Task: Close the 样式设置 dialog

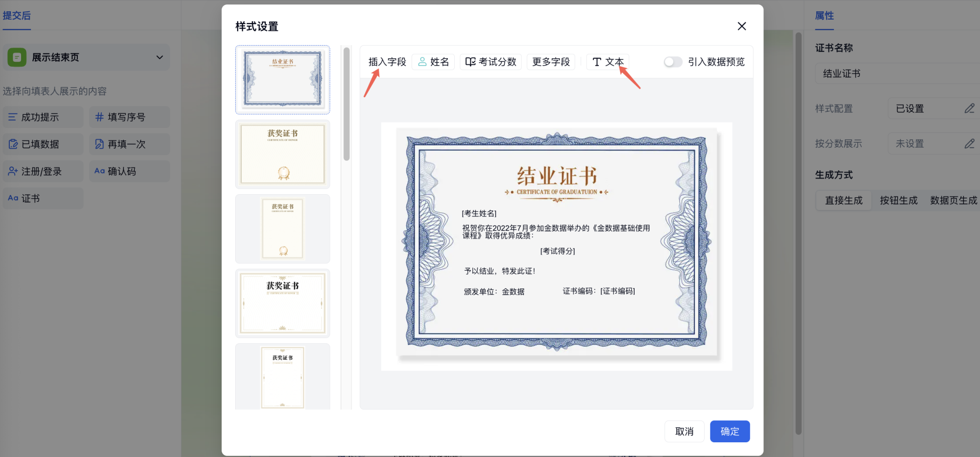Action: [741, 26]
